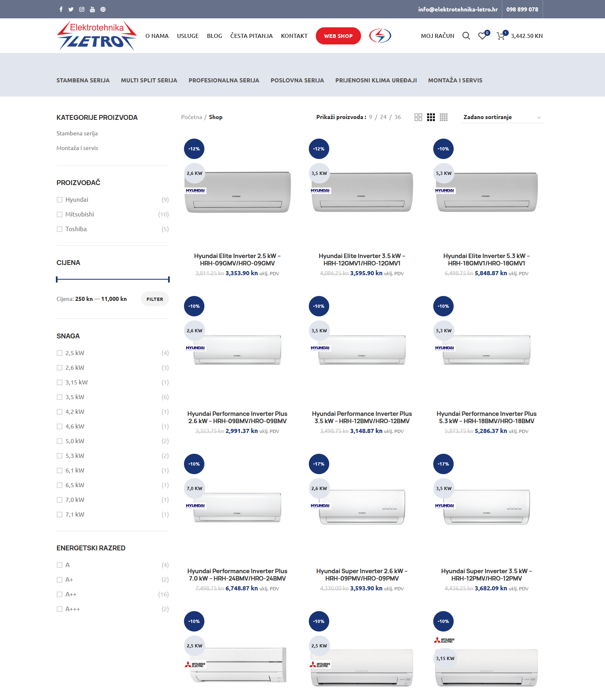Screen dimensions: 605x700
Task: Click the 3,442.50 KN cart total
Action: coord(527,36)
